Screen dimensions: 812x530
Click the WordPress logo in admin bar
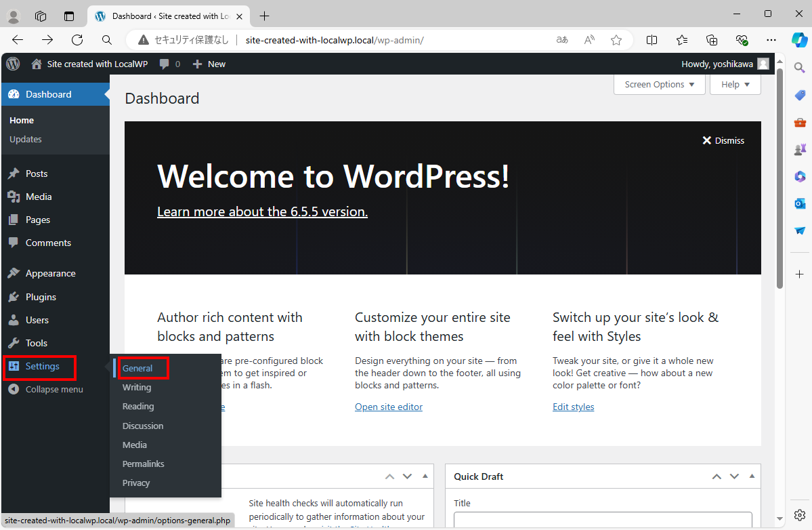13,64
